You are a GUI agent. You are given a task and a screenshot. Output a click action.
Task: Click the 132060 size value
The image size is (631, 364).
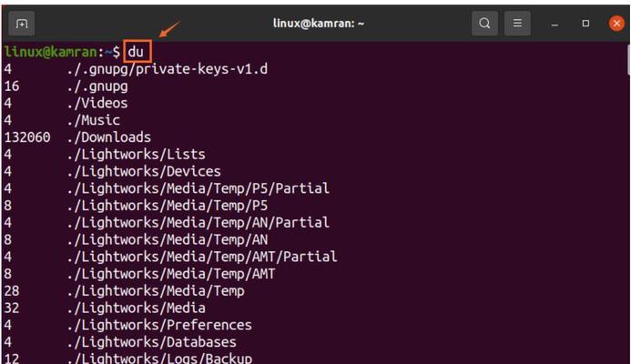(27, 137)
